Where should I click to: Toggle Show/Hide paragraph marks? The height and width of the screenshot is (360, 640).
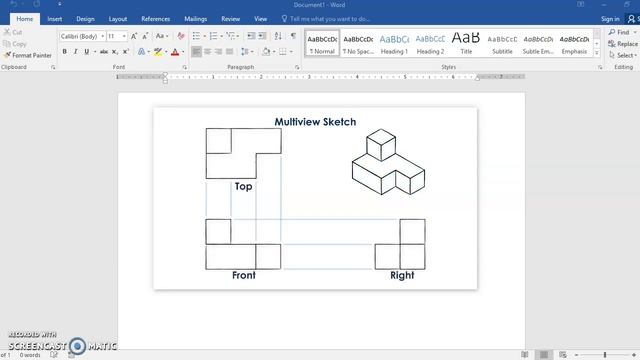[293, 36]
